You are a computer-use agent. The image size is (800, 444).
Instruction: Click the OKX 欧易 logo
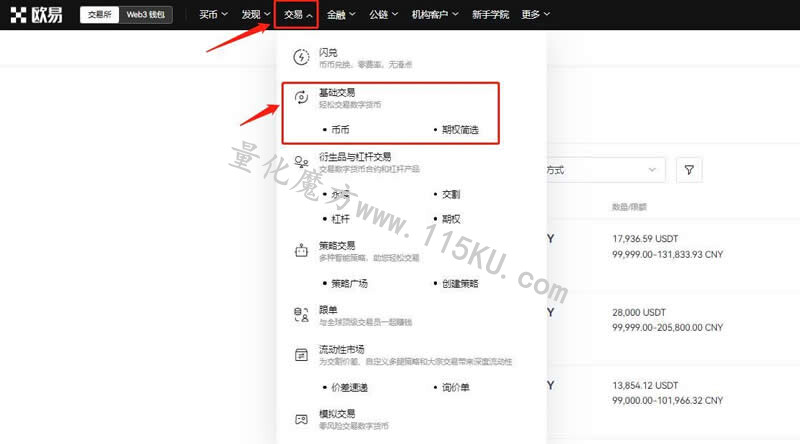pyautogui.click(x=36, y=15)
